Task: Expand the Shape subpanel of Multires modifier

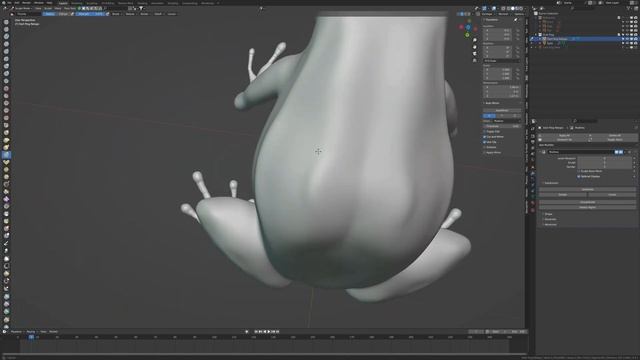Action: coord(547,214)
